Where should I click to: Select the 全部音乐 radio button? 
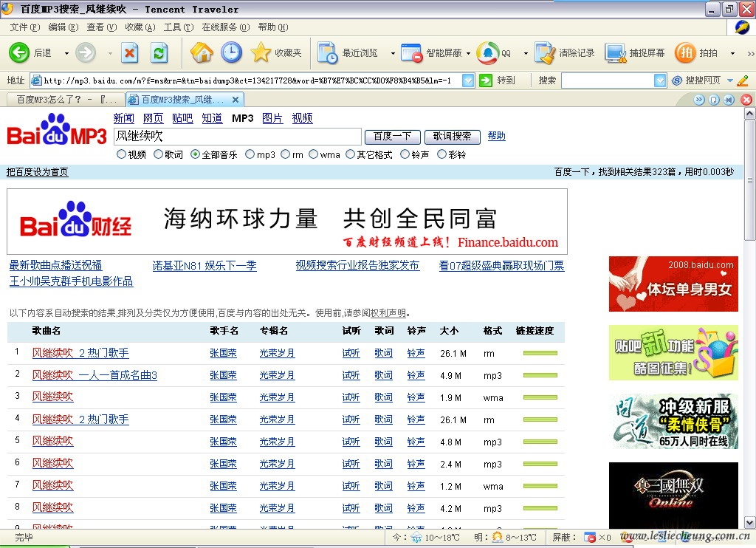pyautogui.click(x=195, y=154)
